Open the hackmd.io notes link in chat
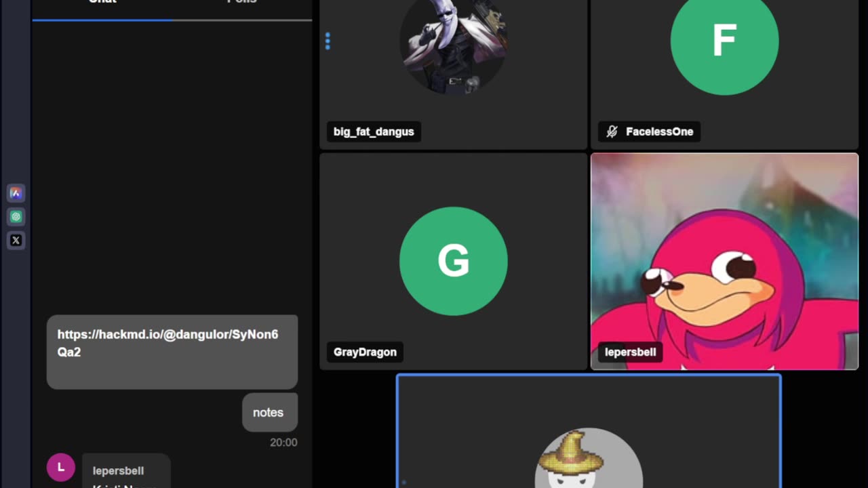The height and width of the screenshot is (488, 868). tap(167, 343)
